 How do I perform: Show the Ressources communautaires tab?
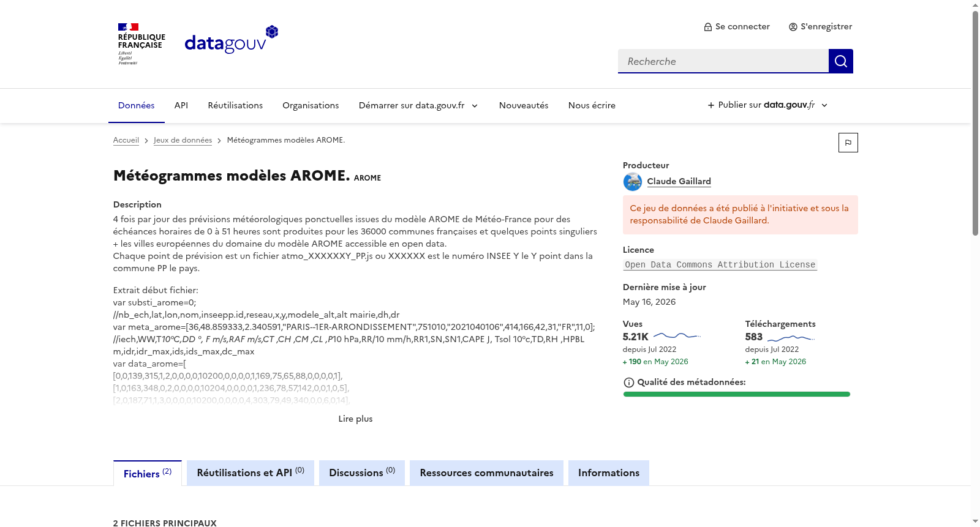486,473
